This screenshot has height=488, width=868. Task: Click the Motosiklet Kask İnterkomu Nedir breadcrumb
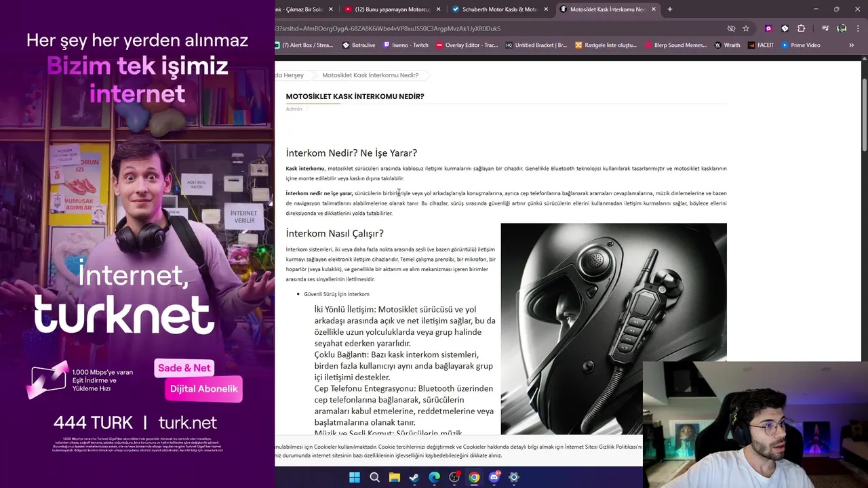[x=370, y=75]
